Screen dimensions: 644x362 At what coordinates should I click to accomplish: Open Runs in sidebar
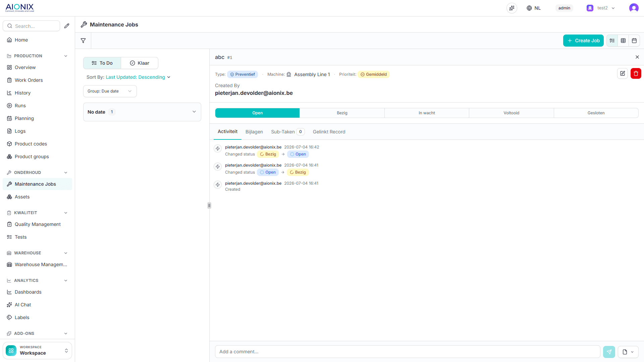tap(37, 106)
